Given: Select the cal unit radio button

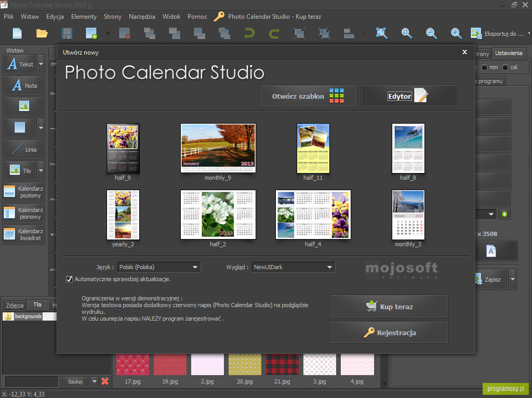Looking at the screenshot, I should pyautogui.click(x=505, y=67).
